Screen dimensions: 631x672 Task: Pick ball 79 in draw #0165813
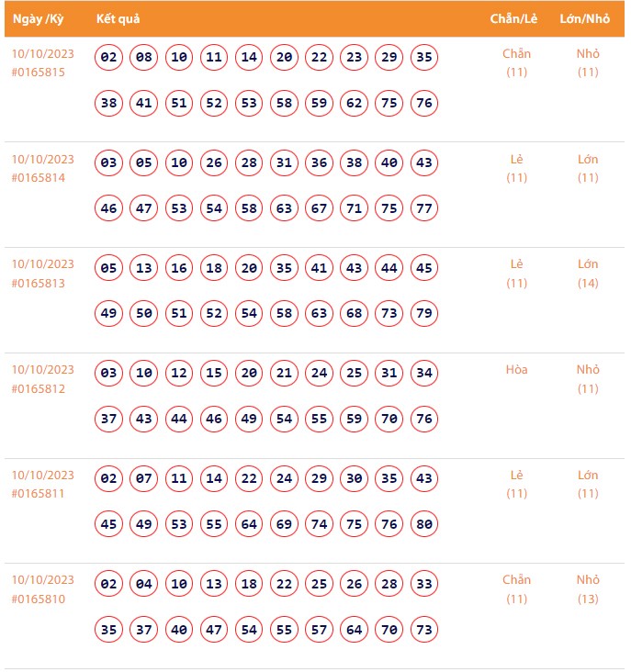point(423,314)
